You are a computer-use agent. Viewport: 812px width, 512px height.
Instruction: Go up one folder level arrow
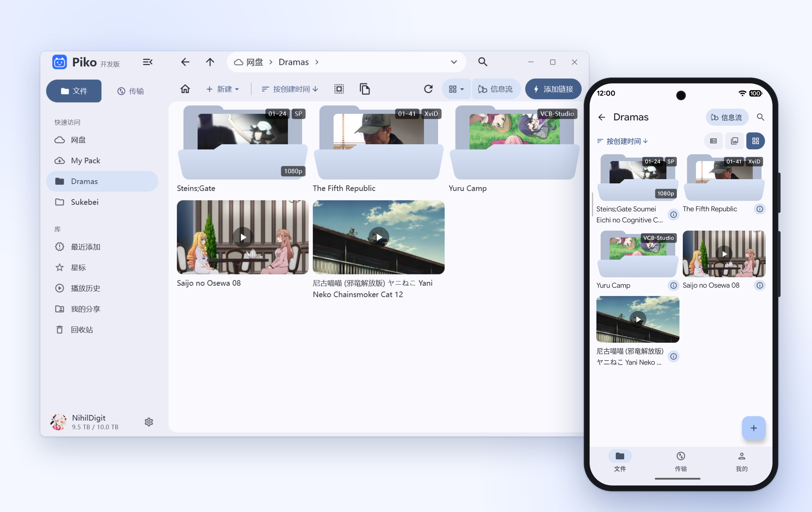point(210,62)
